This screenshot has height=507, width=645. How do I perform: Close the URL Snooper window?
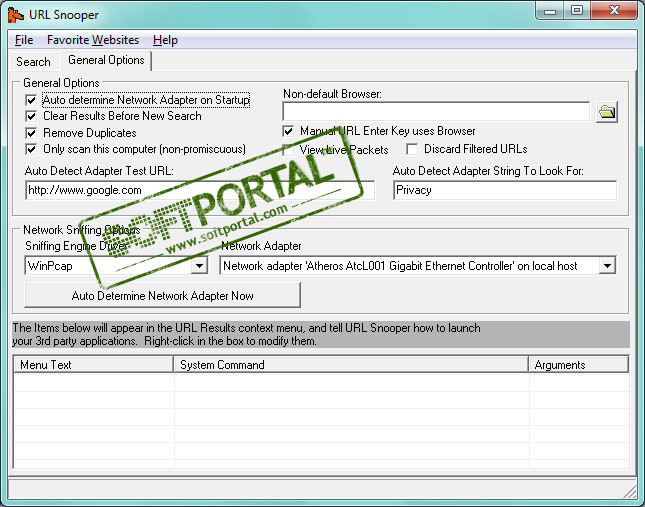click(x=614, y=11)
